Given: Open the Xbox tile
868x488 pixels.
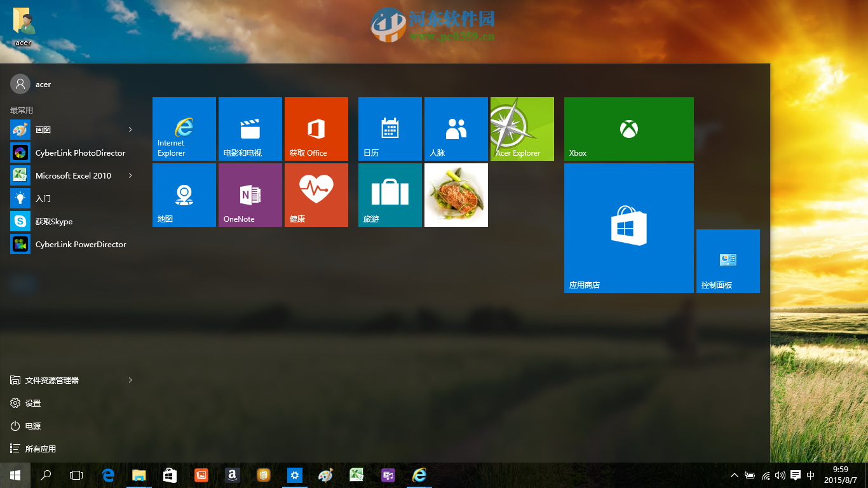Looking at the screenshot, I should point(628,129).
